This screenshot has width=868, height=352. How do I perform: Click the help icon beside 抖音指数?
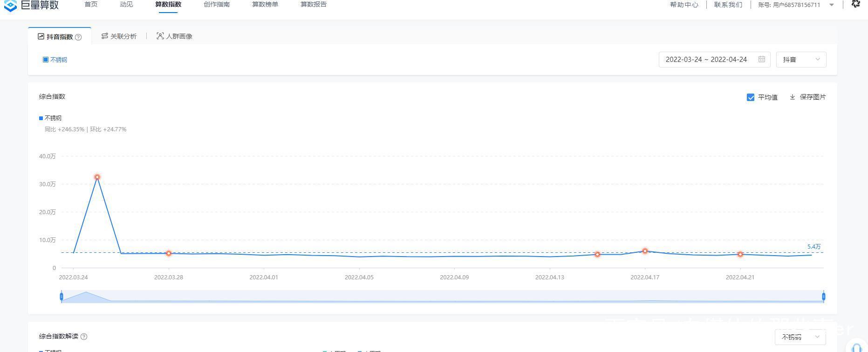[78, 37]
